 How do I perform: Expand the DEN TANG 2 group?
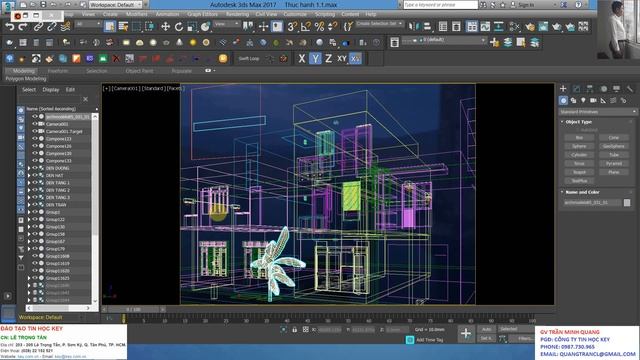[29, 190]
